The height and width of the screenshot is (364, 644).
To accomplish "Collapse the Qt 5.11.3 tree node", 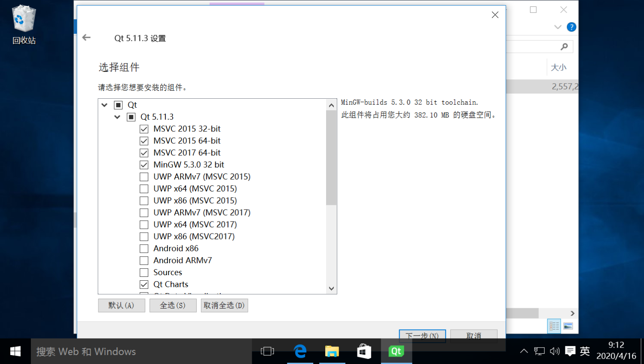I will coord(117,117).
